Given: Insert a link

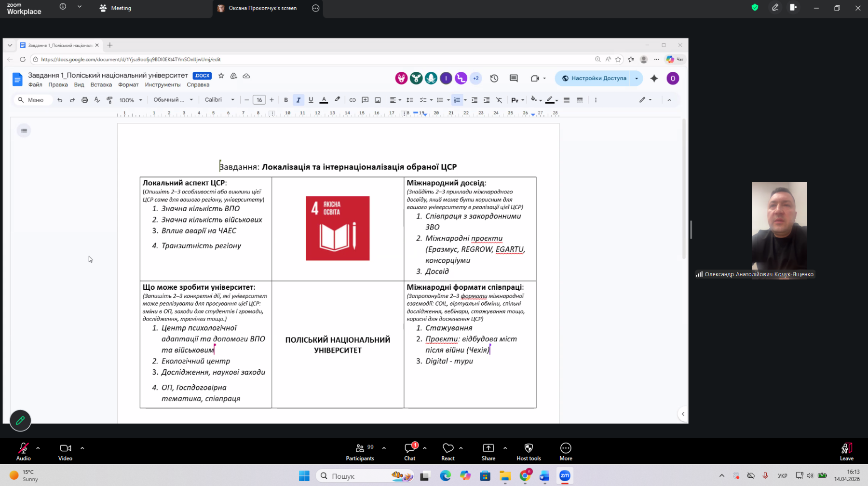Looking at the screenshot, I should click(353, 100).
